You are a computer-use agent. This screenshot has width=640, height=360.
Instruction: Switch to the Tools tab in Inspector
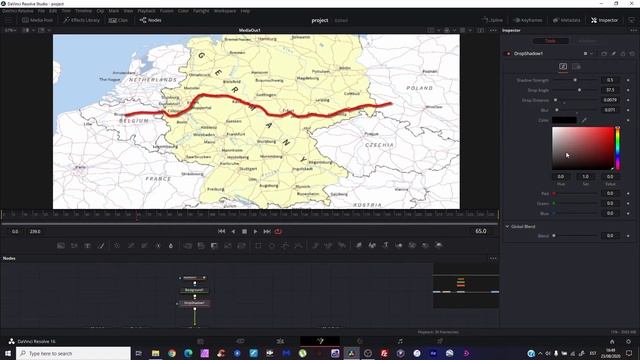(x=551, y=41)
